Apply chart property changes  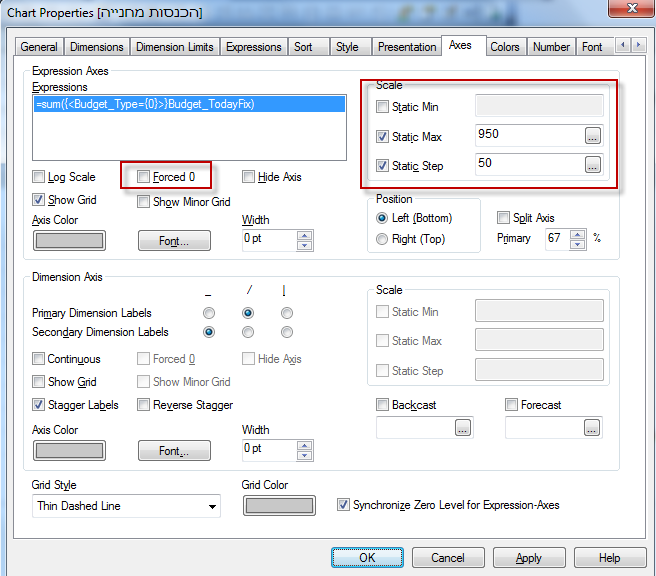(x=529, y=558)
